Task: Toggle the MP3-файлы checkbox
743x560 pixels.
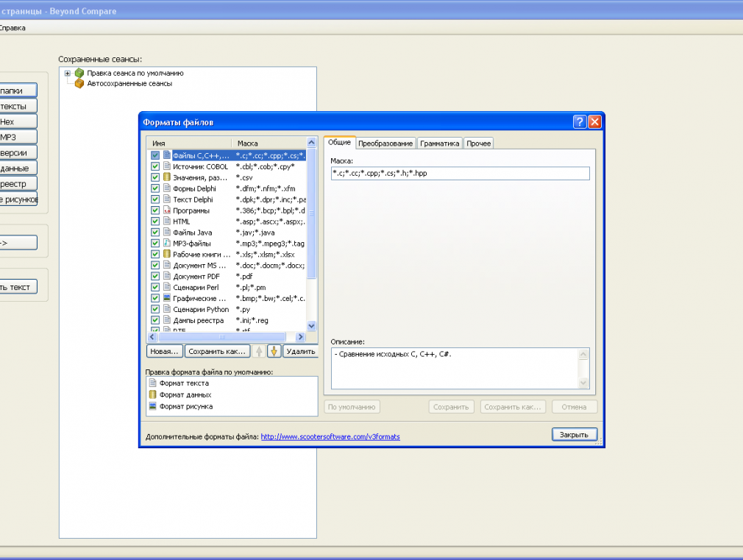Action: point(155,243)
